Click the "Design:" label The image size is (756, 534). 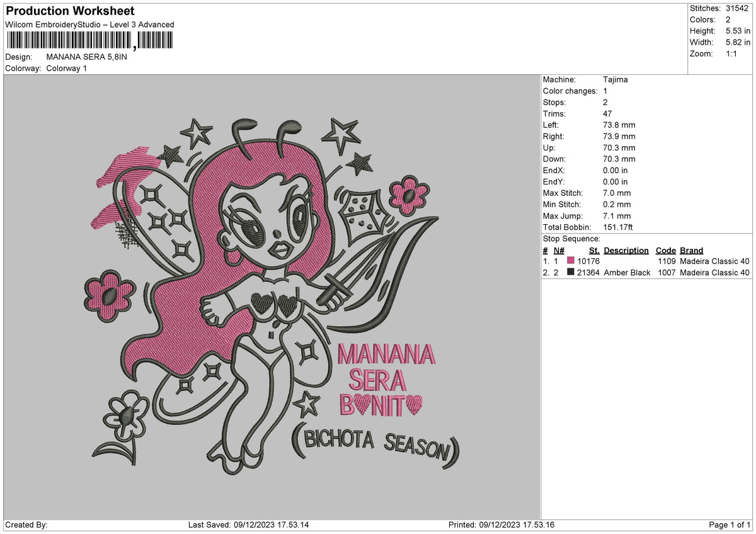(x=19, y=57)
